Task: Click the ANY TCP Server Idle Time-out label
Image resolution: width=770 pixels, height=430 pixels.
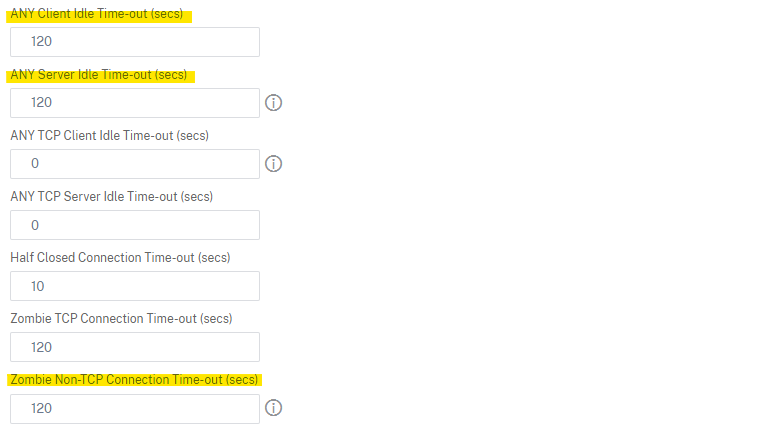Action: pos(111,196)
